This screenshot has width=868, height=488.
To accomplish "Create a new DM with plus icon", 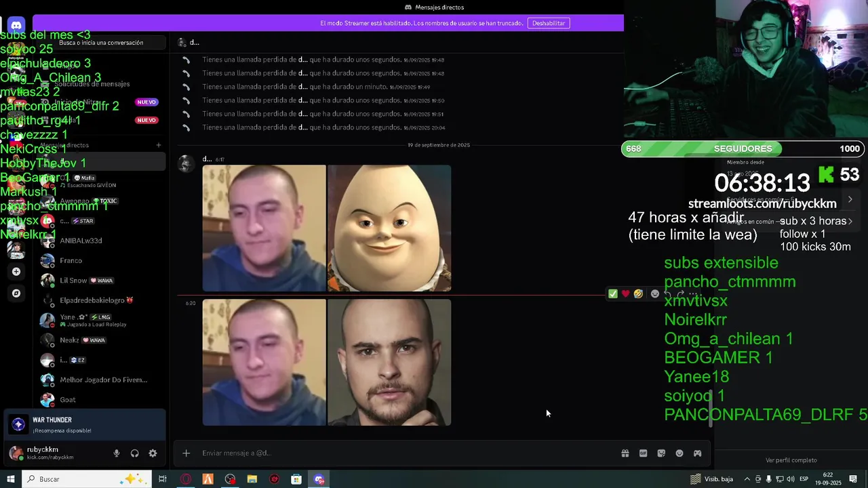I will pyautogui.click(x=159, y=145).
